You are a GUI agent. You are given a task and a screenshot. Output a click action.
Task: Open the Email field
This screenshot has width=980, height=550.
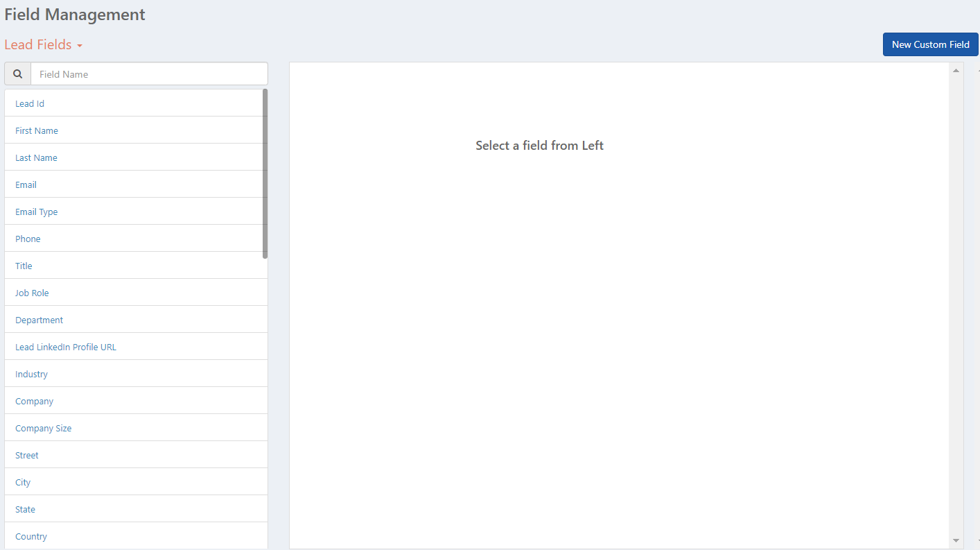coord(136,184)
